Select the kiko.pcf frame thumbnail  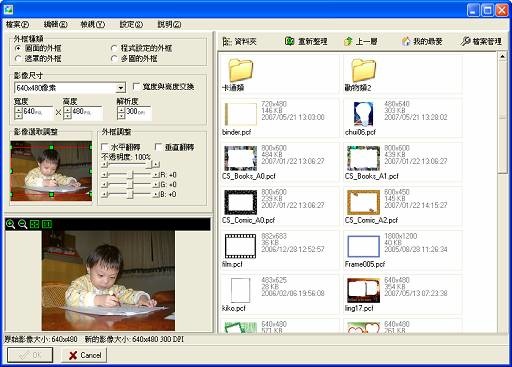pos(240,290)
